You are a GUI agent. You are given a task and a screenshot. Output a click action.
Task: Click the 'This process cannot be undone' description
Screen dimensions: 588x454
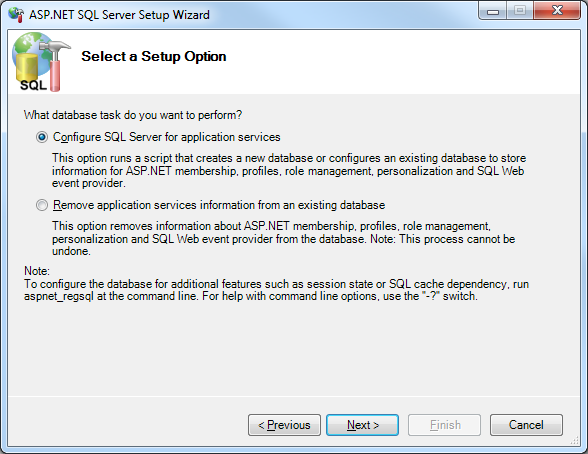(x=284, y=238)
